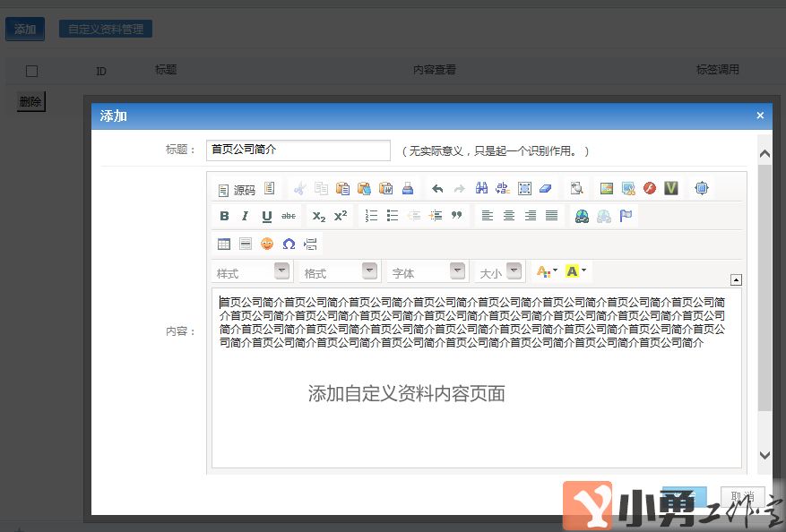Toggle bold formatting in the editor
This screenshot has height=532, width=786.
[x=224, y=216]
